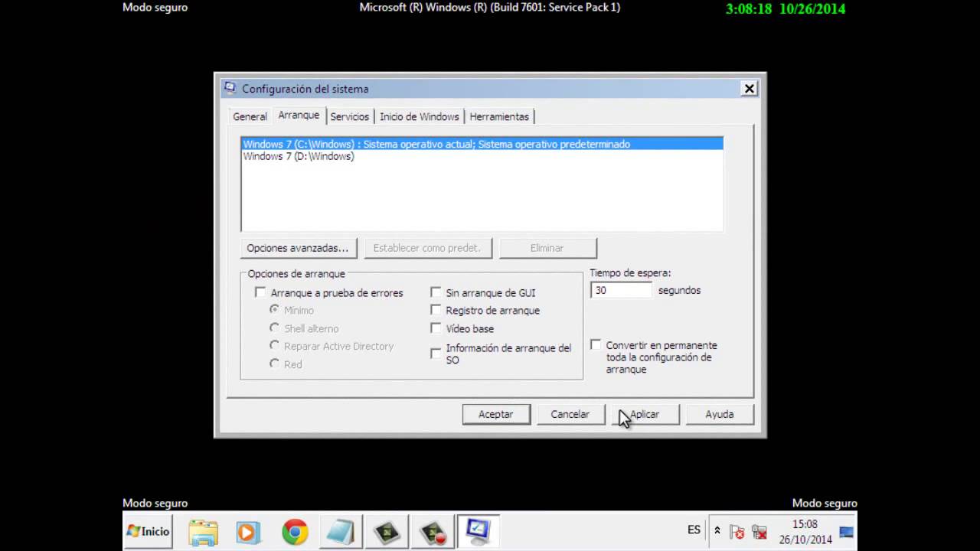This screenshot has height=551, width=980.
Task: Open Windows Explorer from the taskbar
Action: tap(203, 531)
